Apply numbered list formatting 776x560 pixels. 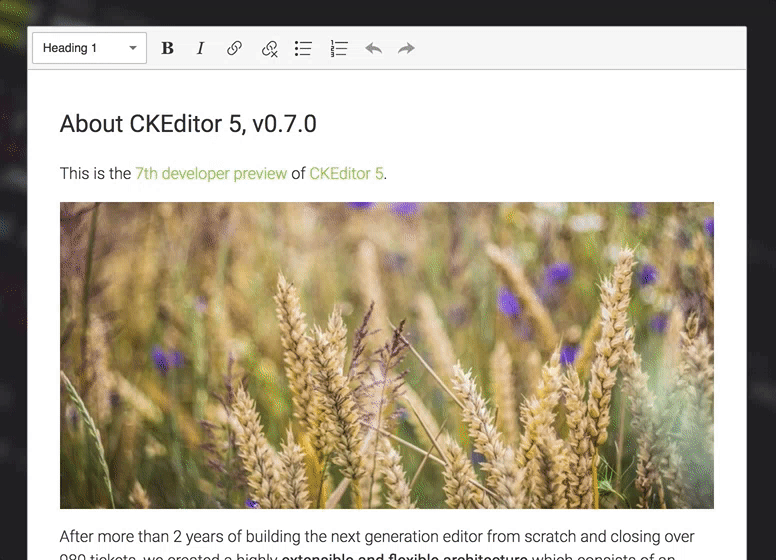(x=339, y=48)
